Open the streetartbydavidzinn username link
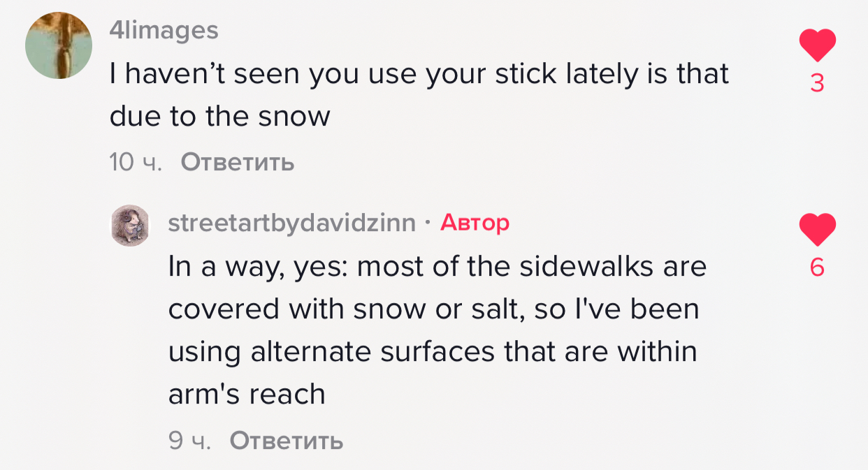 click(292, 223)
